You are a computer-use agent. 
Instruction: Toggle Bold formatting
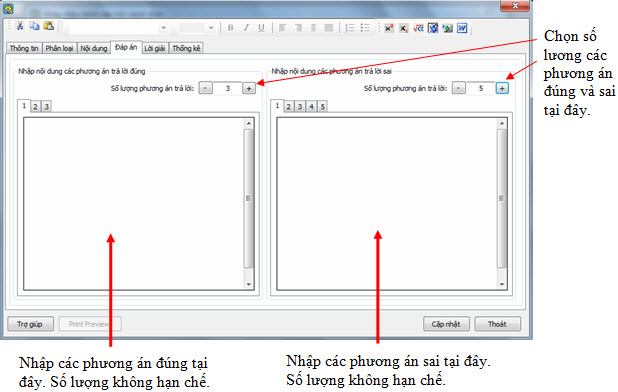[231, 28]
